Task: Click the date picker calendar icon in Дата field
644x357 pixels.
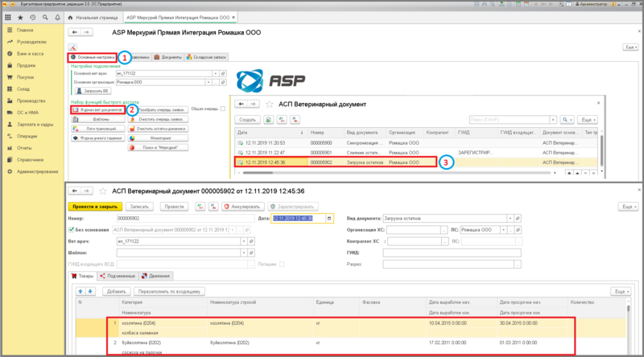Action: (x=328, y=218)
